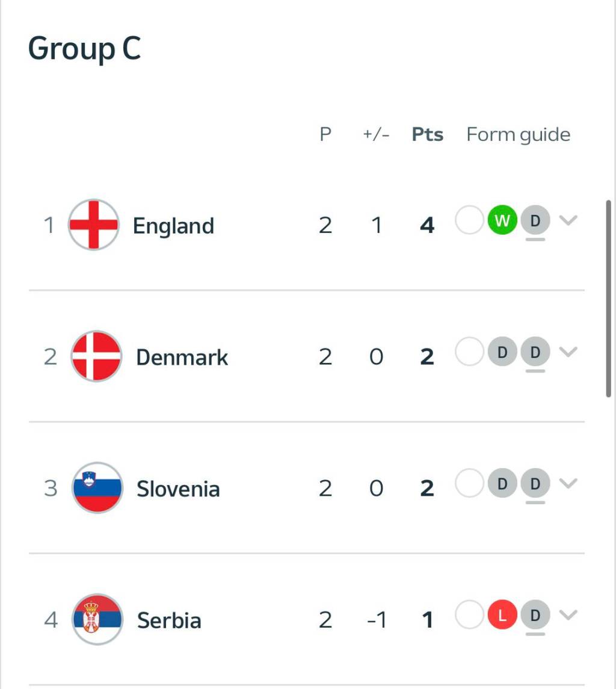Click the England flag icon
Viewport: 616px width, 689px height.
click(x=93, y=225)
